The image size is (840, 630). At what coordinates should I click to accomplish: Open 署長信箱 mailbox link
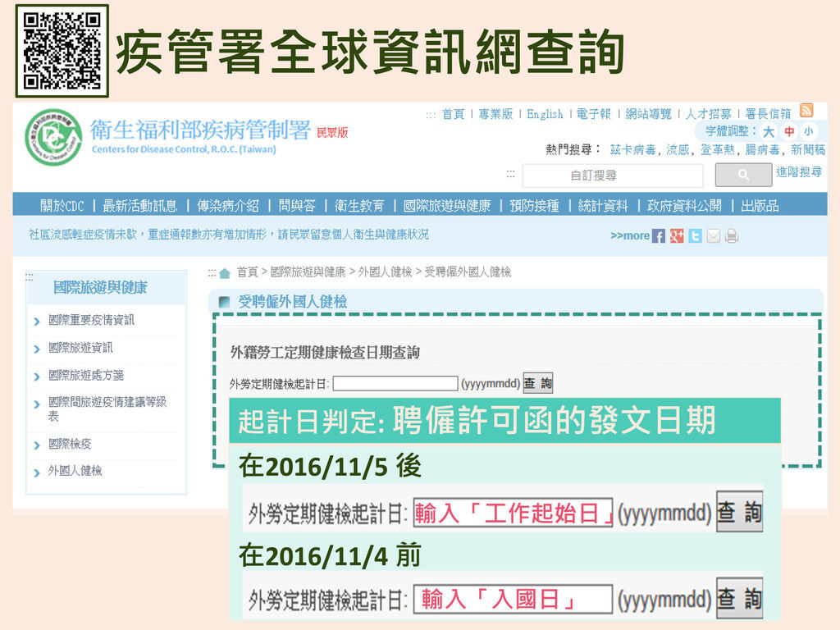768,114
